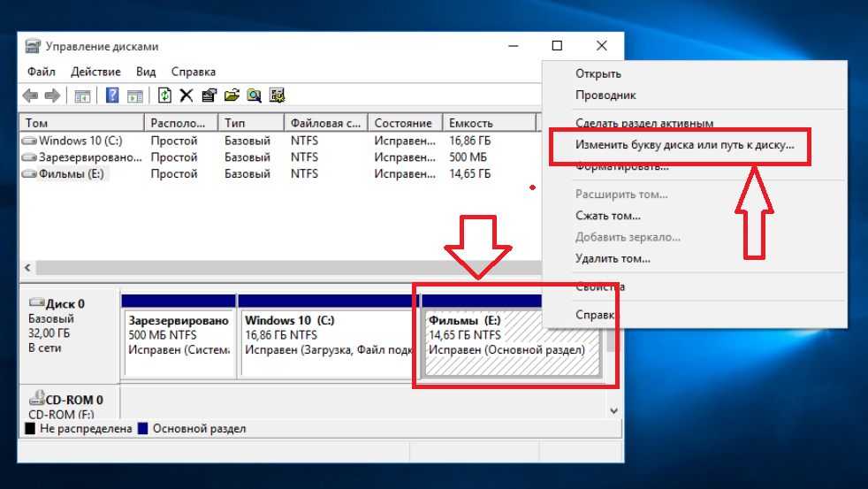
Task: Click the view settings toolbar icon
Action: point(277,96)
